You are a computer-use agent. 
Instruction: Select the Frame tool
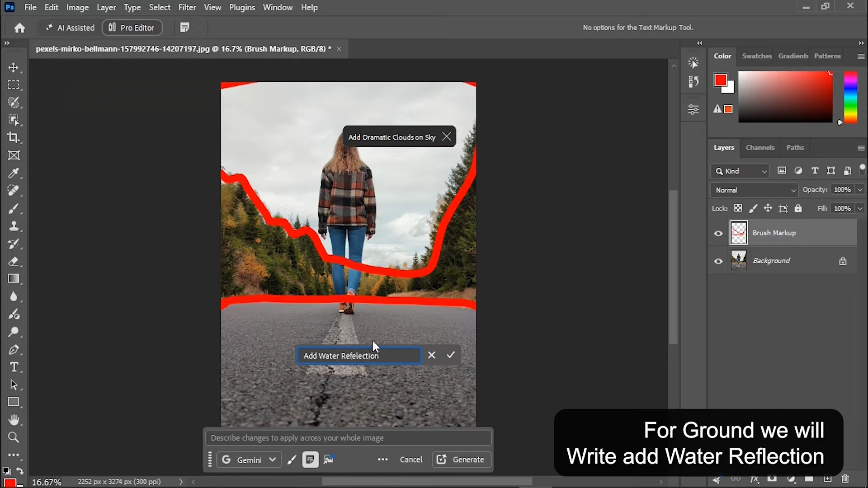[x=14, y=155]
